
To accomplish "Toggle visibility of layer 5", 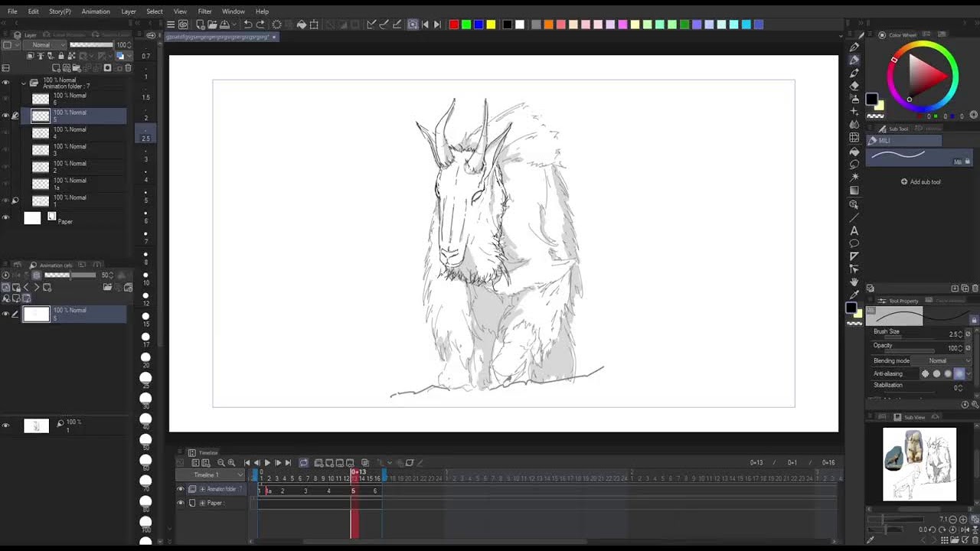I will (x=5, y=116).
